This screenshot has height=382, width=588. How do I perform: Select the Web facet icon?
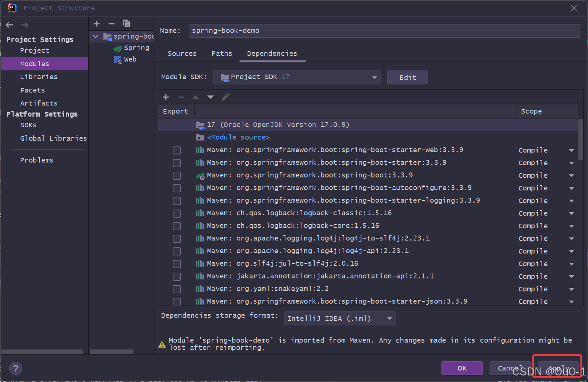pyautogui.click(x=118, y=60)
